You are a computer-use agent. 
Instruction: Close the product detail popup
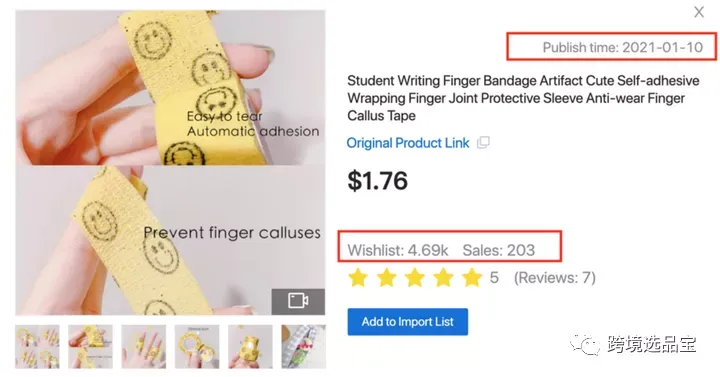[699, 12]
